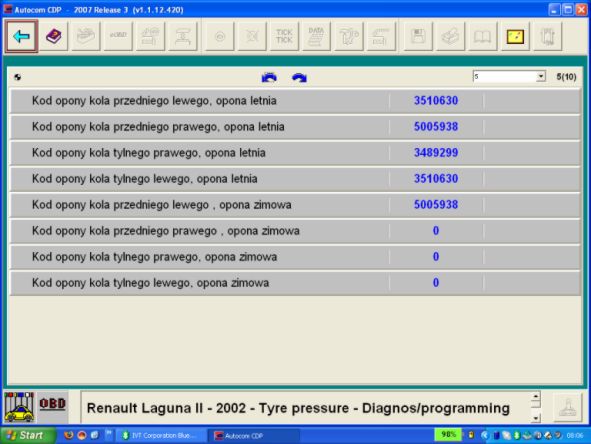Select row 'Kod opony kola przedniego prawego, opona letnia'
Image resolution: width=591 pixels, height=444 pixels.
(295, 127)
